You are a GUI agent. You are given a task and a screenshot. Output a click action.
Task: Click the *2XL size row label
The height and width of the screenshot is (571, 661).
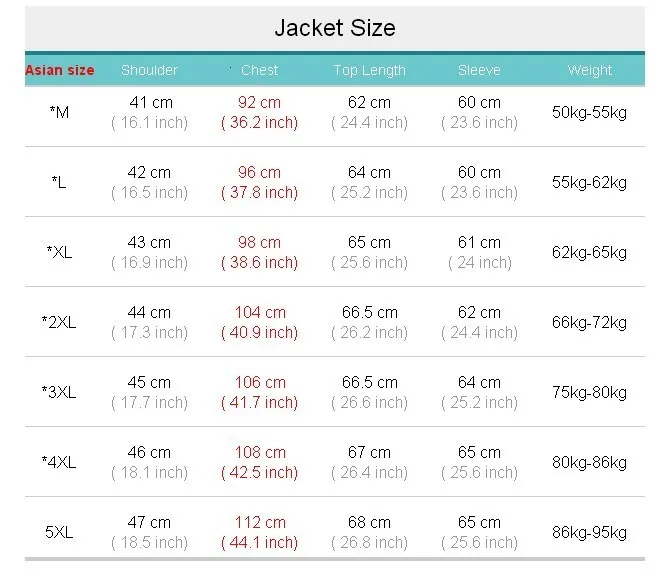(x=60, y=322)
